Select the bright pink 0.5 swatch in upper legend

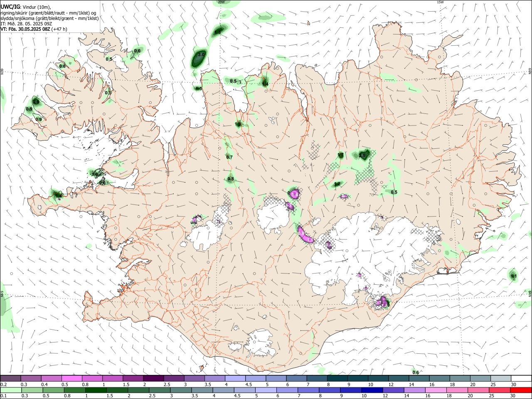point(71,378)
